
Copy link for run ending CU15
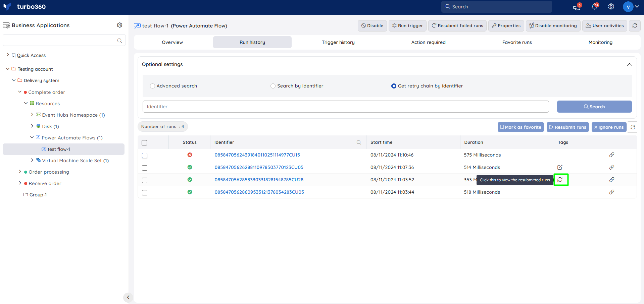click(612, 155)
